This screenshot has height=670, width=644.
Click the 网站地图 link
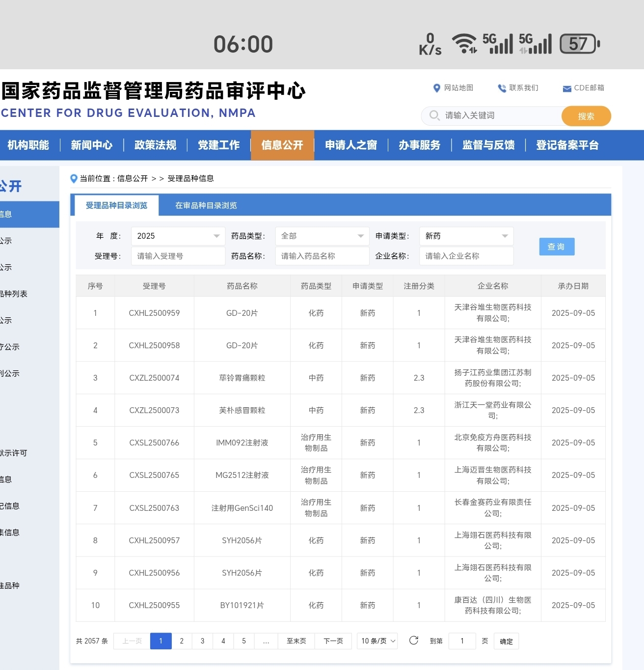(x=458, y=88)
